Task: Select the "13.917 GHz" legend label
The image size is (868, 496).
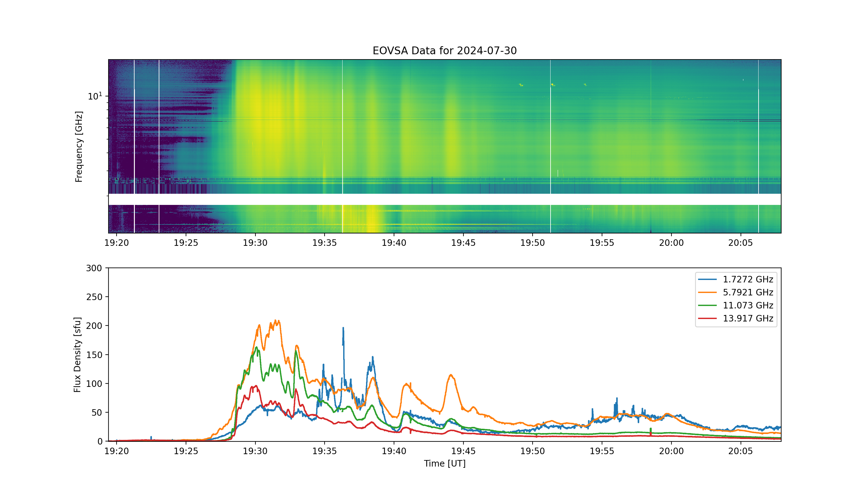Action: 748,318
